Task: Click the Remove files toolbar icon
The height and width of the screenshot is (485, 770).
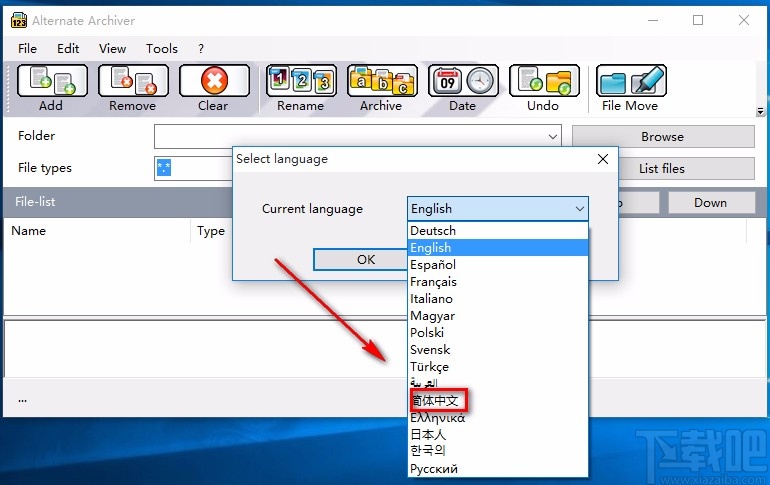Action: click(133, 81)
